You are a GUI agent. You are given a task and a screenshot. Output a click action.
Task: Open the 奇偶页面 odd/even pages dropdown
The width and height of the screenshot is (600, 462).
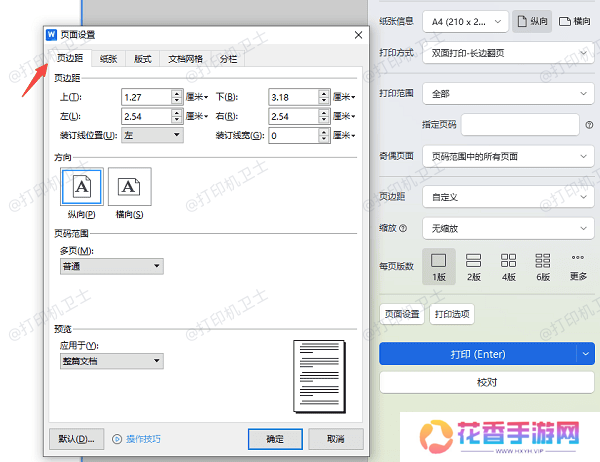click(508, 156)
